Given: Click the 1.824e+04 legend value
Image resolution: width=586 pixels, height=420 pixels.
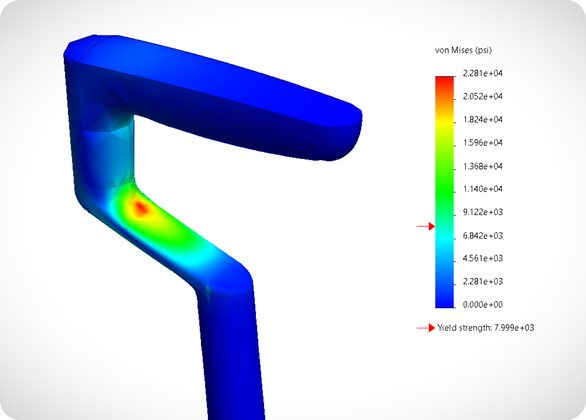Looking at the screenshot, I should click(482, 120).
